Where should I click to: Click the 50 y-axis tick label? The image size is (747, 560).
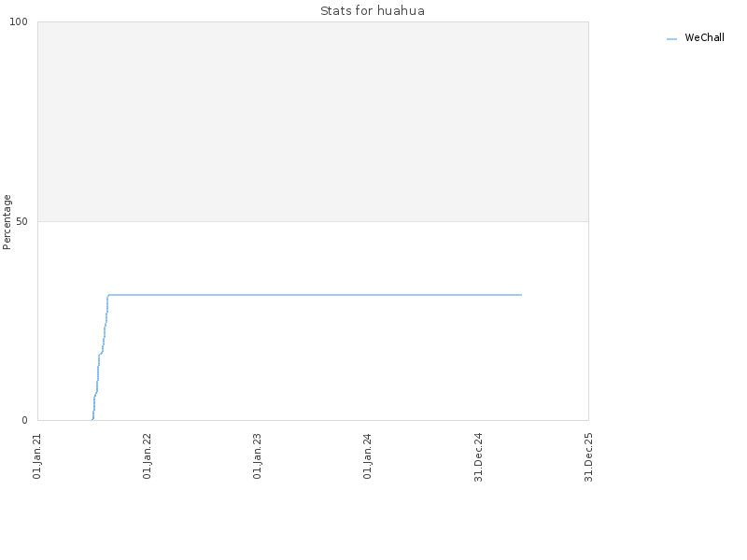[x=21, y=222]
